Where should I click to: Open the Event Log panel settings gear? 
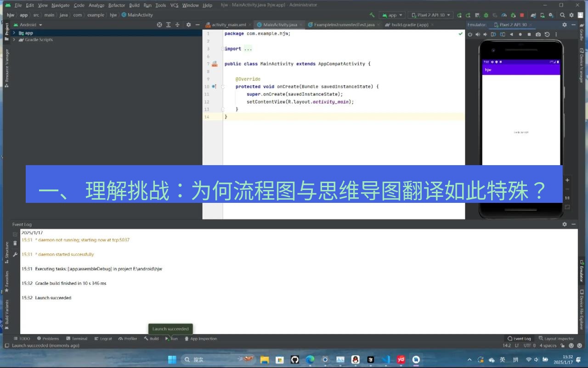565,224
